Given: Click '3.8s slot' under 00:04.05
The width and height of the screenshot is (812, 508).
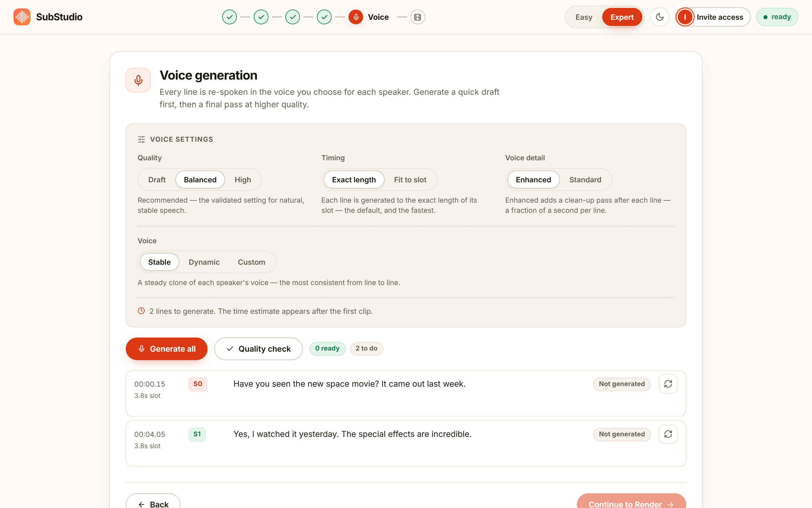Looking at the screenshot, I should (x=147, y=446).
